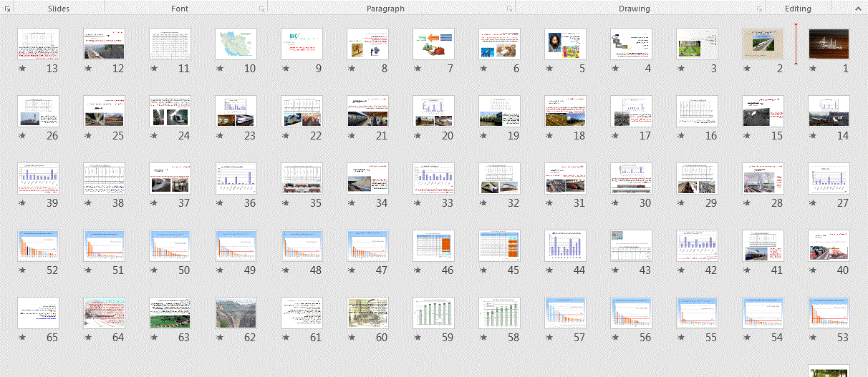Select slide 1 thumbnail
The image size is (868, 377).
(829, 44)
